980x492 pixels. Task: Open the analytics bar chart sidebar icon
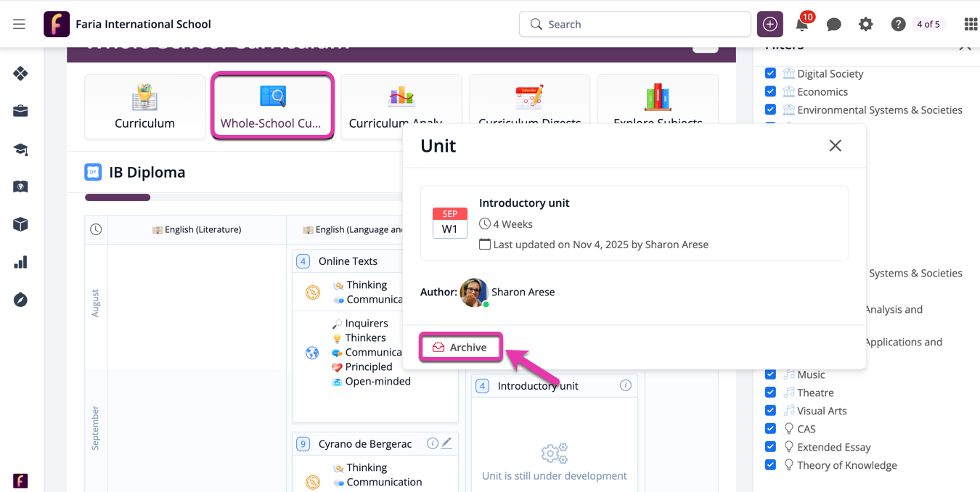[x=20, y=261]
